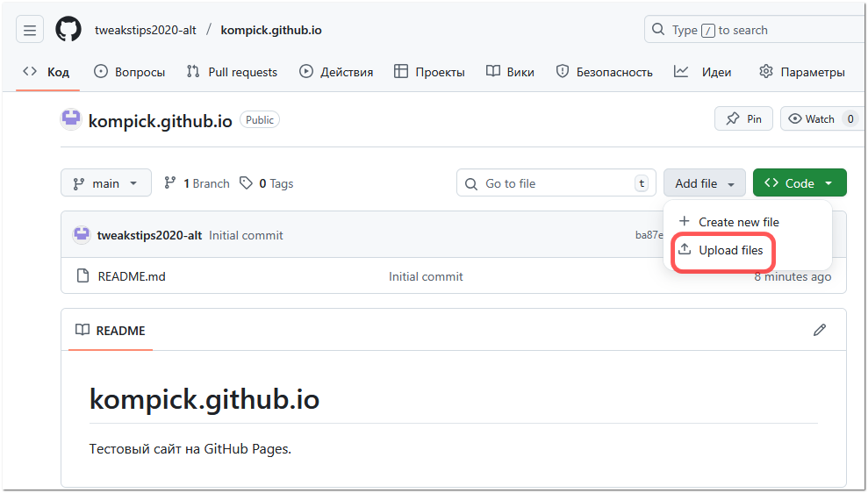Switch to the Вики tab

510,72
